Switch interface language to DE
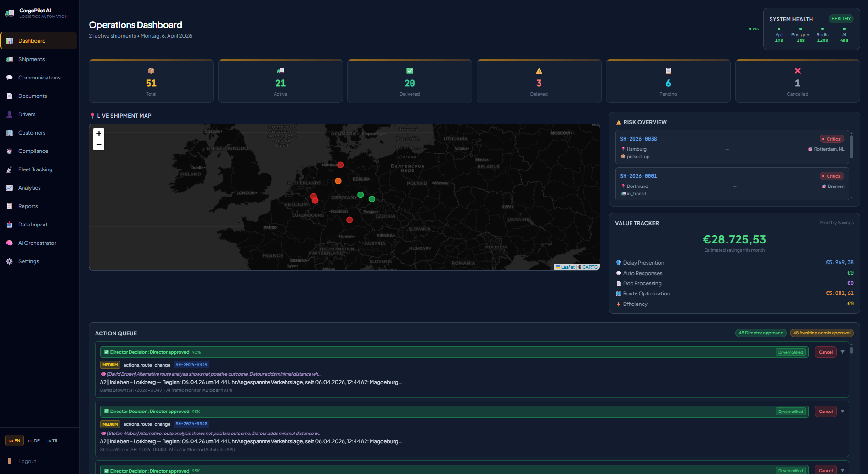The width and height of the screenshot is (868, 474). coord(34,440)
